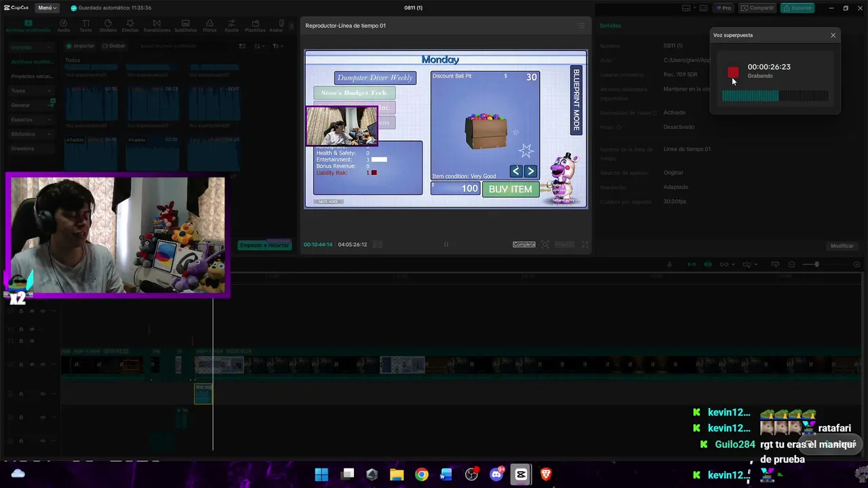The image size is (868, 488).
Task: Focus the media search field
Action: [x=180, y=46]
